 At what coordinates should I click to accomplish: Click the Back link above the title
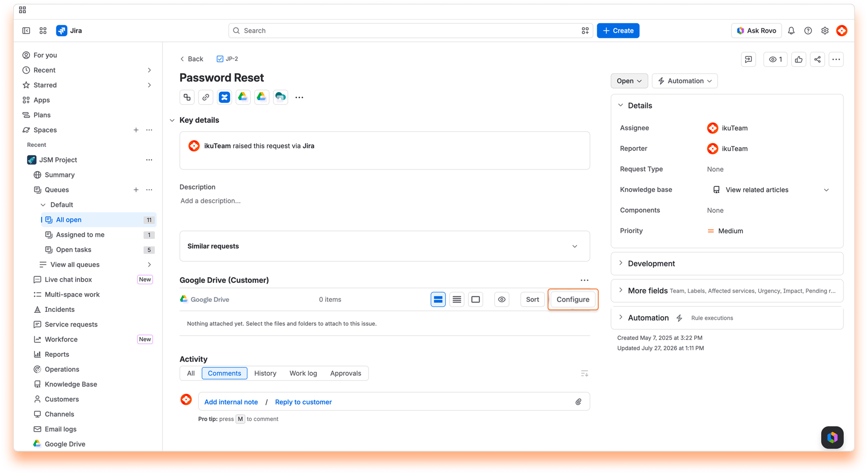point(192,59)
